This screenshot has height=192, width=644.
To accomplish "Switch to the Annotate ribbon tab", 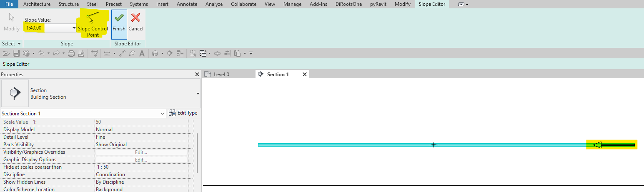I will [187, 4].
